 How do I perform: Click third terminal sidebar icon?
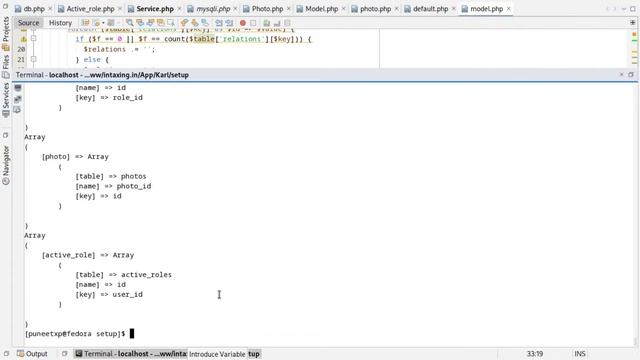(18, 109)
